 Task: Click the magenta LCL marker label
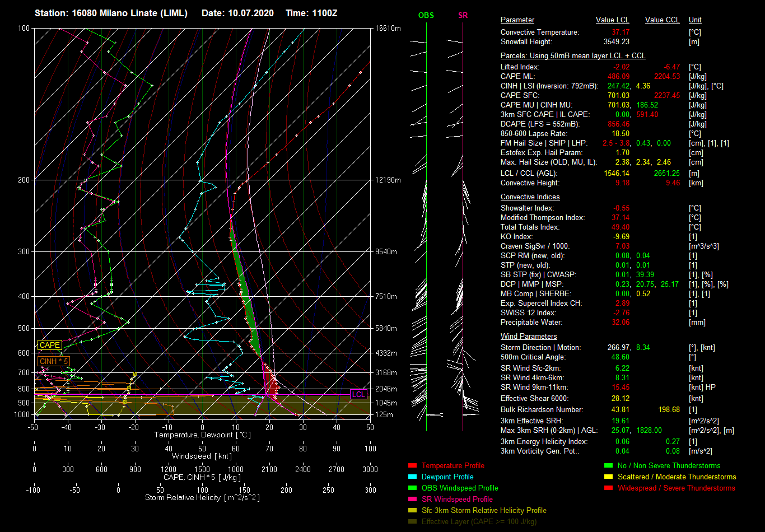tap(358, 394)
